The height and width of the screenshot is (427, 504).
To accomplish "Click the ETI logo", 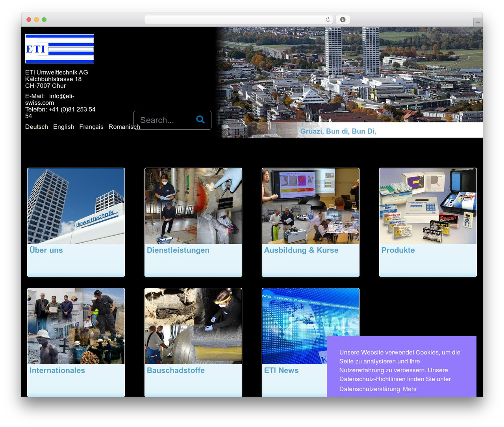I will [59, 49].
